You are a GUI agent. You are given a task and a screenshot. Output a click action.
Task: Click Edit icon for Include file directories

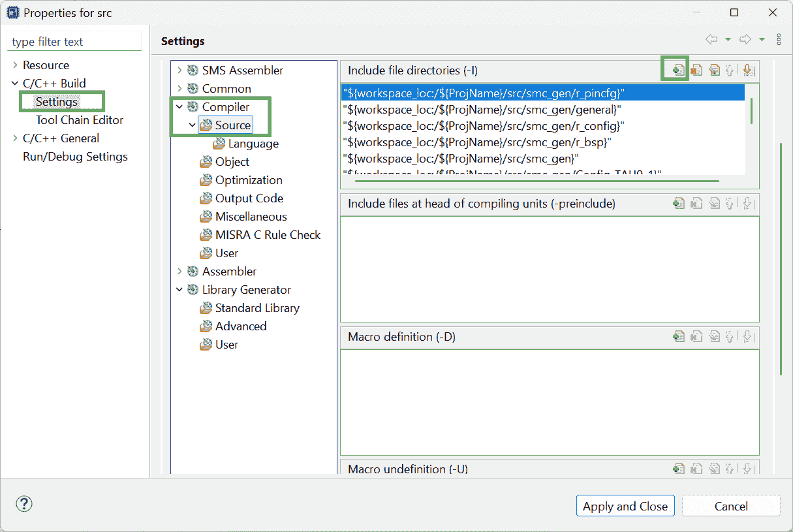click(x=714, y=70)
